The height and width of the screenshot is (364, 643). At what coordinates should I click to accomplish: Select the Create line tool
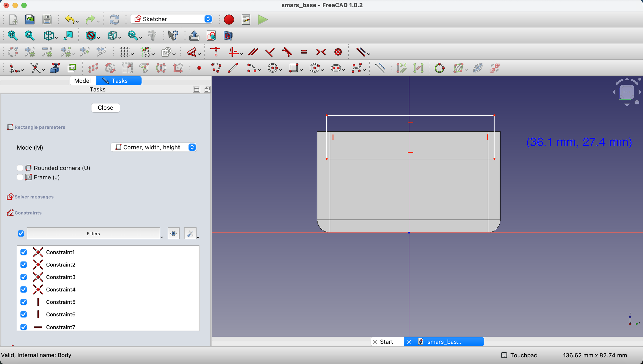(233, 68)
